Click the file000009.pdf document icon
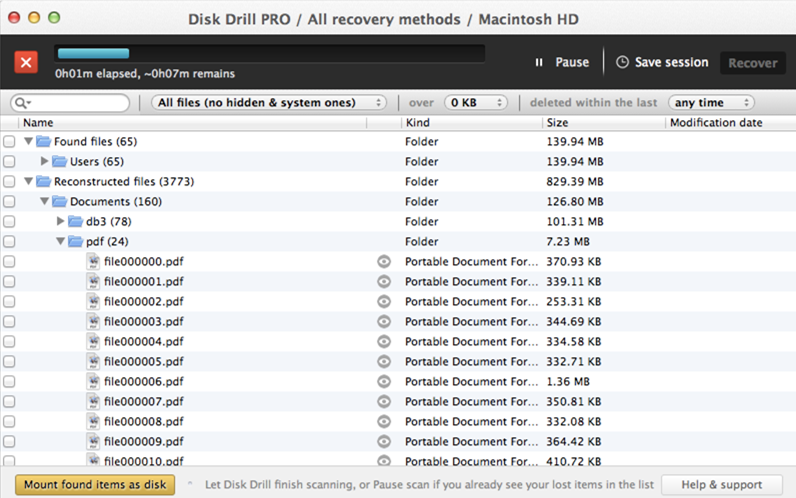Image resolution: width=796 pixels, height=498 pixels. (93, 441)
